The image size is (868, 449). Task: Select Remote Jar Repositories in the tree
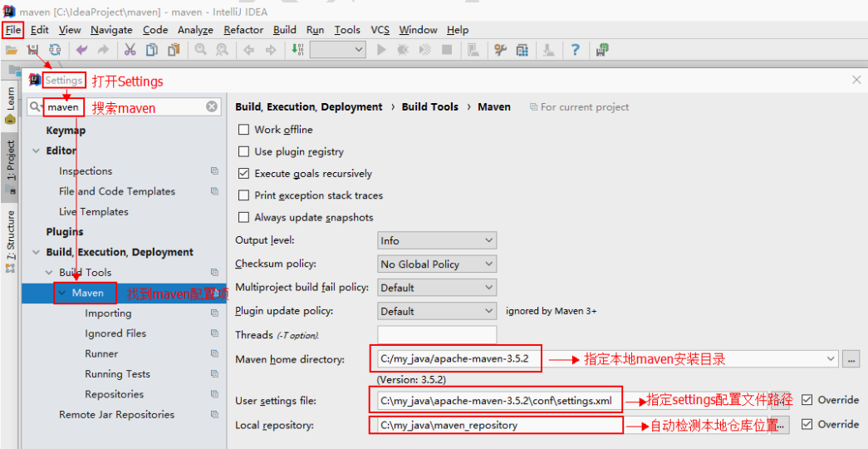click(116, 415)
